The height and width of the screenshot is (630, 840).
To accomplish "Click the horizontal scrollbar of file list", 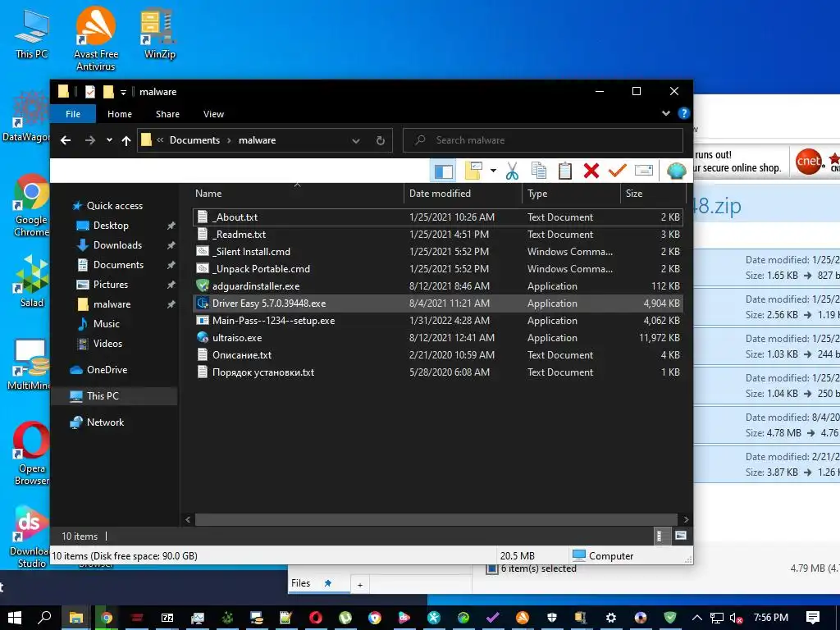I will tap(436, 519).
